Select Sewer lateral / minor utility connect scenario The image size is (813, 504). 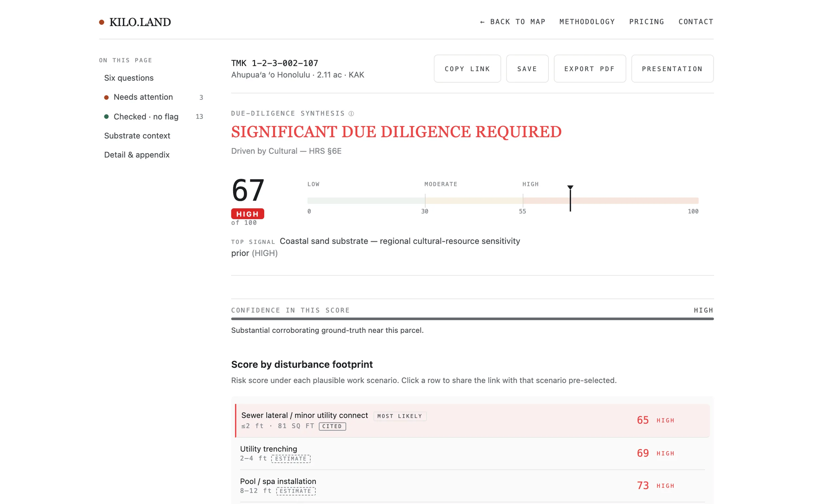tap(472, 420)
